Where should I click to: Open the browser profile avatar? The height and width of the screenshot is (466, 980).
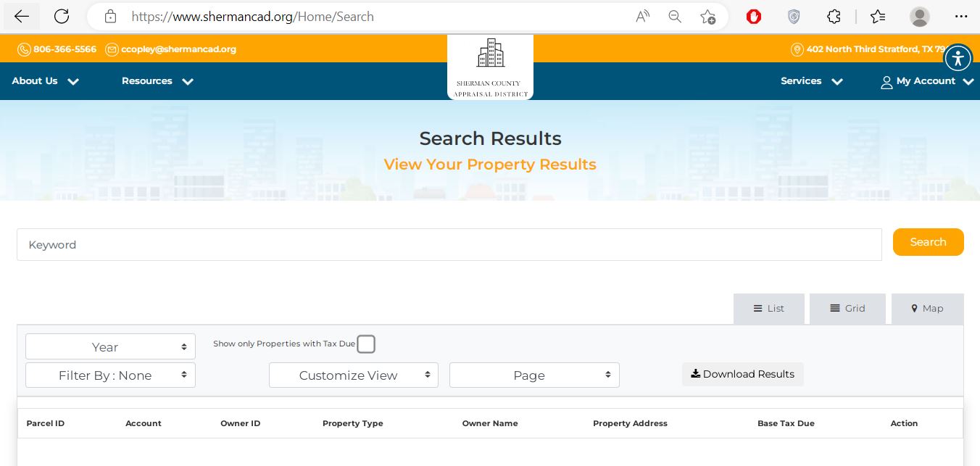coord(919,17)
